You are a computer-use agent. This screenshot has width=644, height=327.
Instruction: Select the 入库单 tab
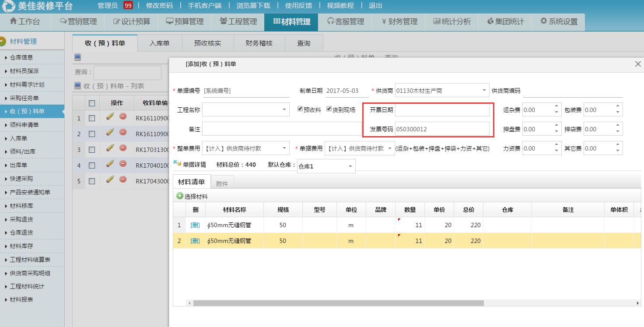[x=159, y=42]
